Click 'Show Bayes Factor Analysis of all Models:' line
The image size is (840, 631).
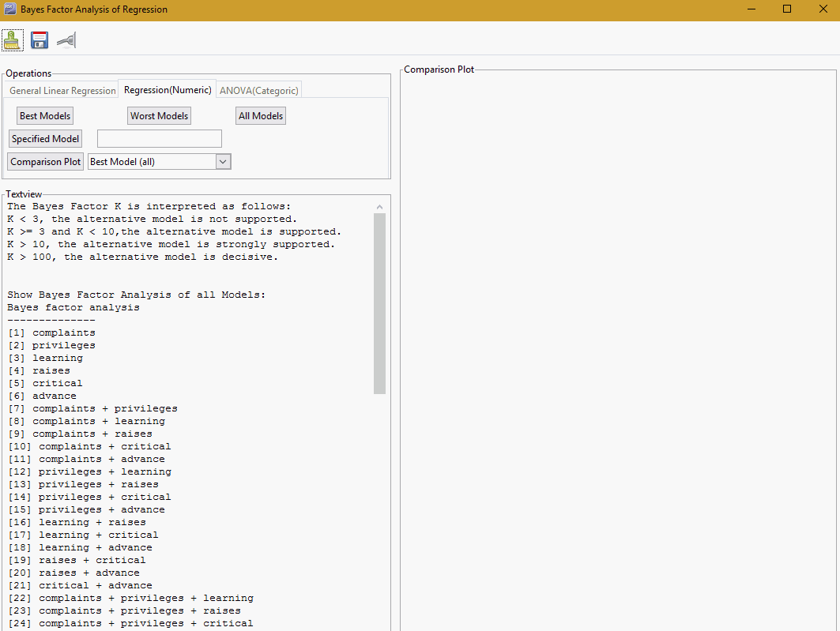[x=137, y=295]
